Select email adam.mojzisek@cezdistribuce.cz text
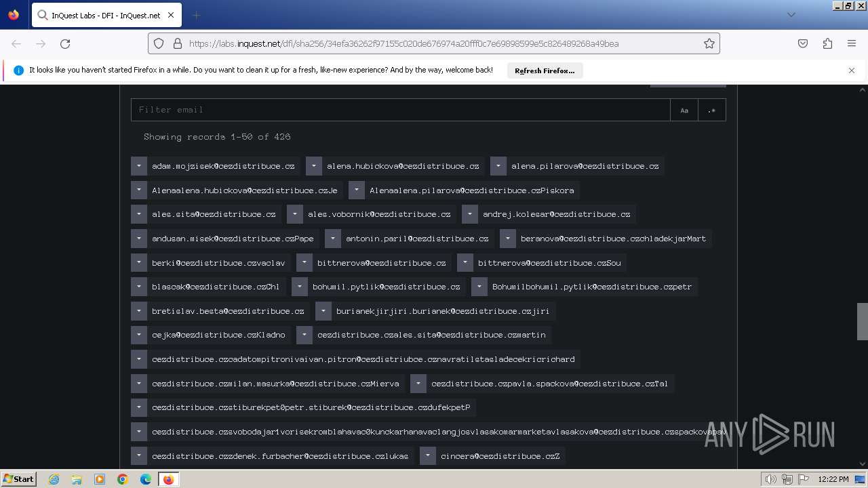 point(223,166)
